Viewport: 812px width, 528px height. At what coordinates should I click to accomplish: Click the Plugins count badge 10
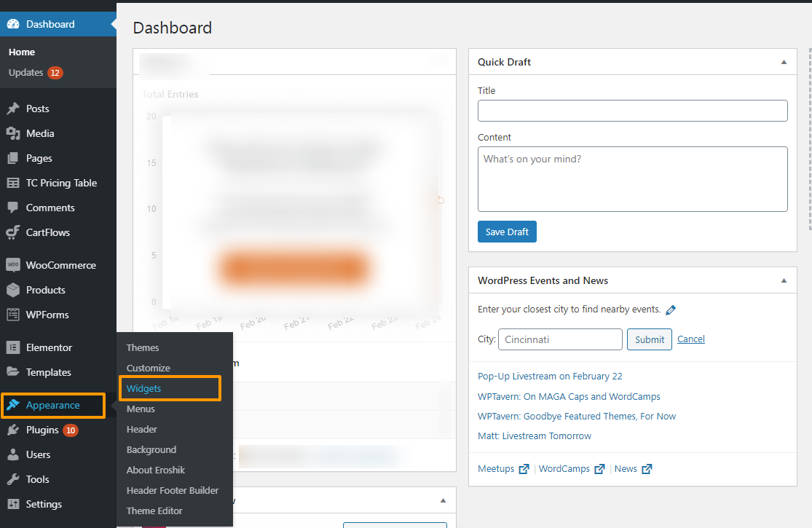click(71, 430)
